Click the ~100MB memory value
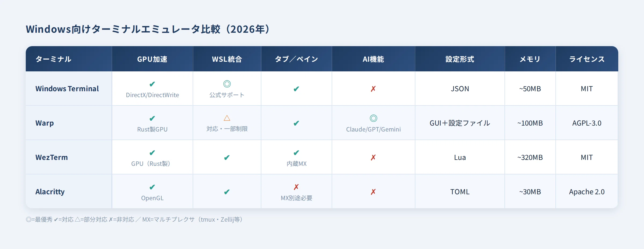The image size is (644, 249). click(x=530, y=123)
